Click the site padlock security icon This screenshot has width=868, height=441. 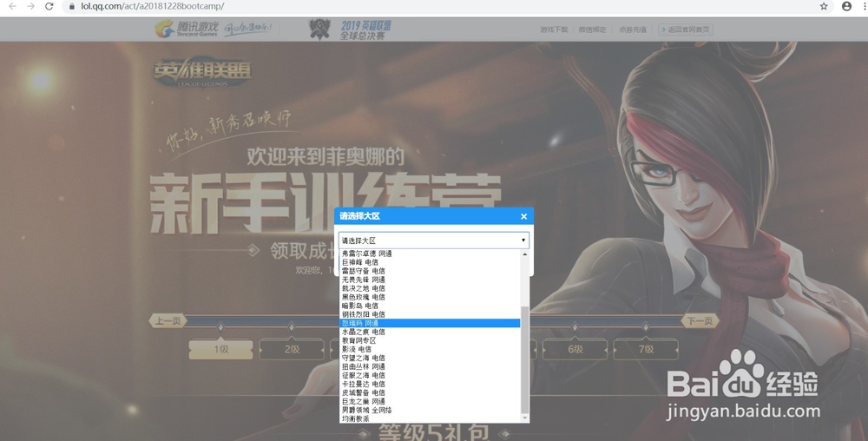[x=71, y=6]
